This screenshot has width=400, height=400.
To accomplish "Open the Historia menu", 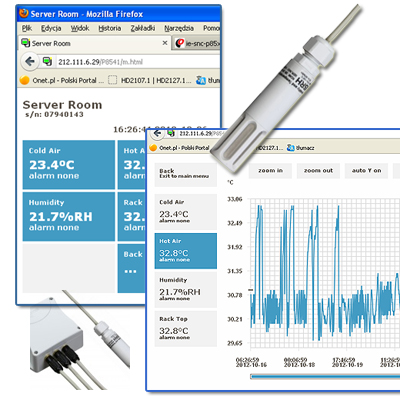I will pyautogui.click(x=110, y=28).
